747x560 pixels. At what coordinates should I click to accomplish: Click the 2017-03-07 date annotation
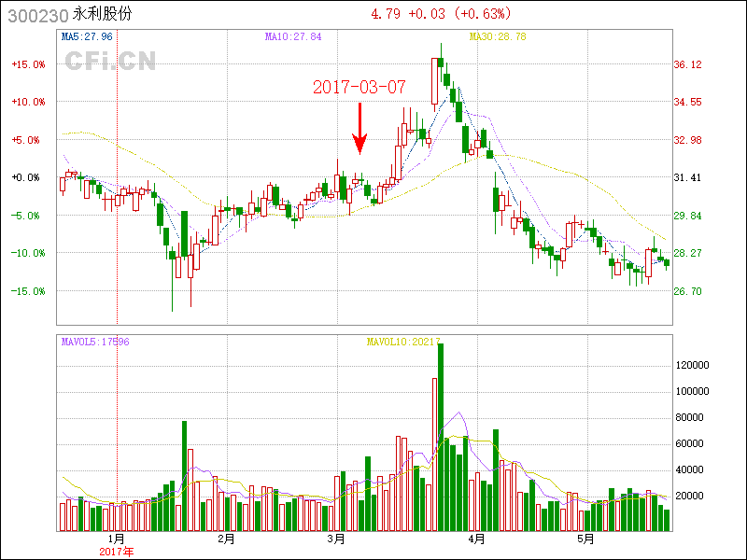click(x=359, y=87)
